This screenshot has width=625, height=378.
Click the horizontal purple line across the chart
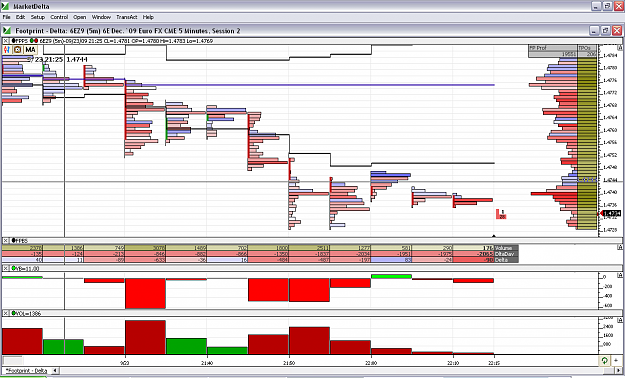click(x=309, y=85)
